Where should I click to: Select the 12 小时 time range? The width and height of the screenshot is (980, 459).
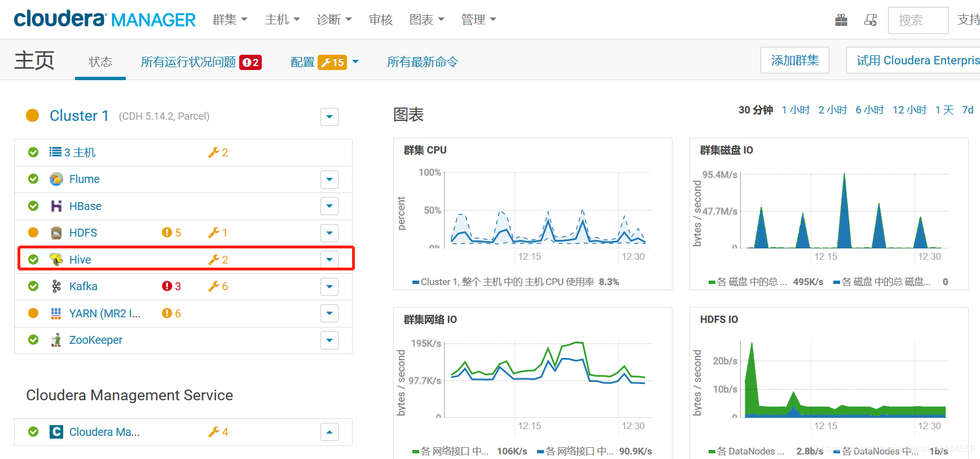pos(909,110)
